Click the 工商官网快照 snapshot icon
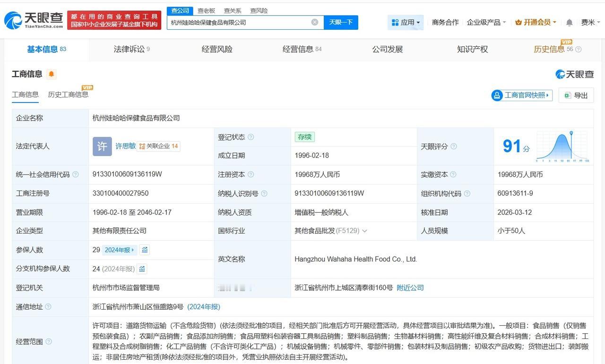Image resolution: width=605 pixels, height=364 pixels. [x=497, y=95]
